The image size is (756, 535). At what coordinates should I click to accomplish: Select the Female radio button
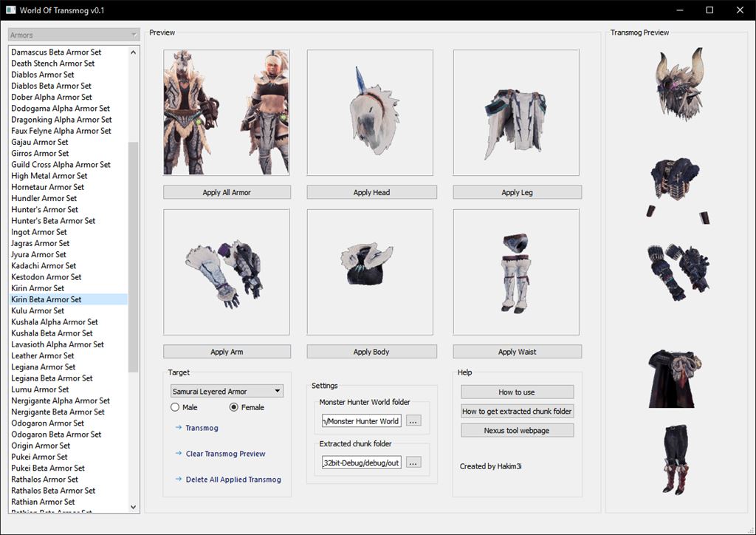tap(234, 407)
